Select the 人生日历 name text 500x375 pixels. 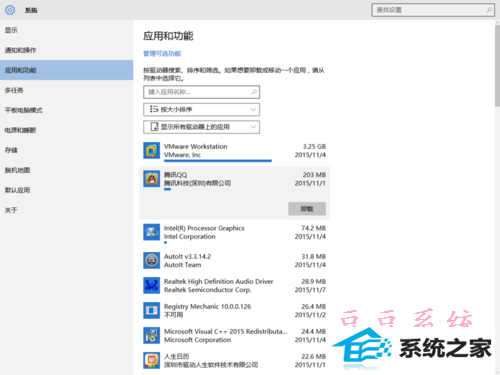click(x=176, y=356)
